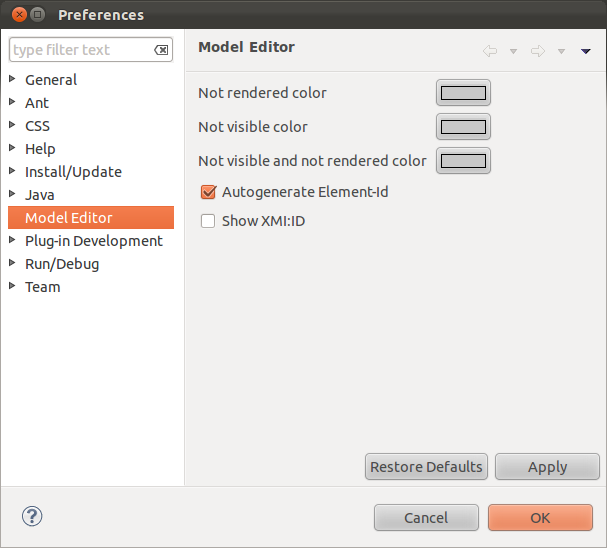Confirm with the OK button
This screenshot has width=607, height=548.
tap(540, 517)
